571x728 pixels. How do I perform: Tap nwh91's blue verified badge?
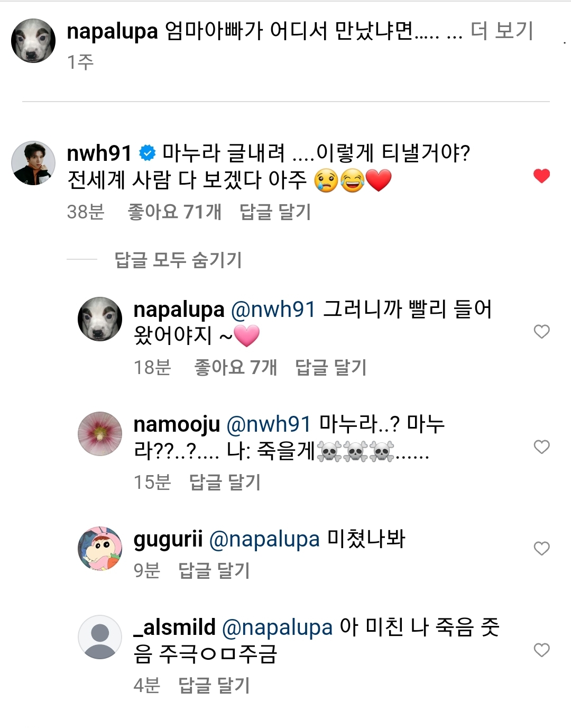[x=147, y=153]
